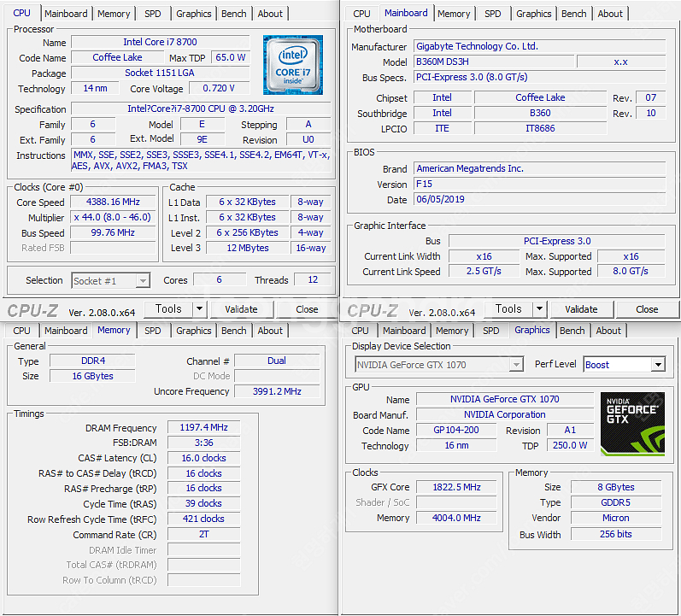
Task: Choose Mainboard tab in Graphics window
Action: [x=404, y=331]
